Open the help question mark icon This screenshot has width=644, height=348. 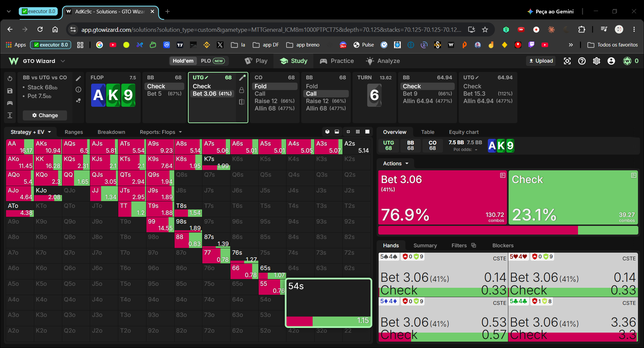coord(582,61)
